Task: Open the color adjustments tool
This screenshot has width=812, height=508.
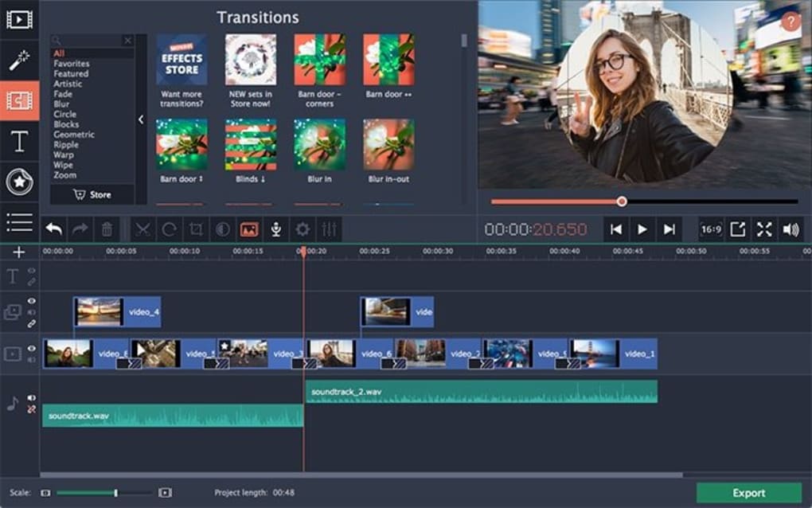Action: (x=222, y=229)
